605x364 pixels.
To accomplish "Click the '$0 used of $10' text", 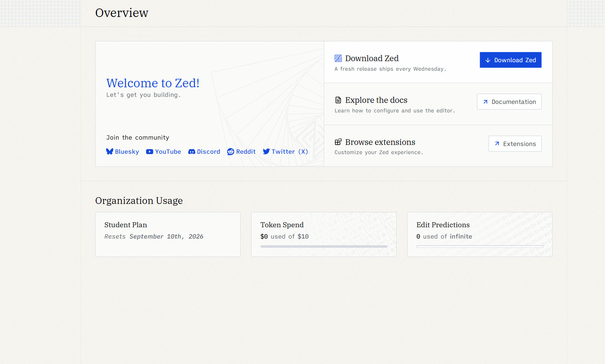I will point(284,236).
